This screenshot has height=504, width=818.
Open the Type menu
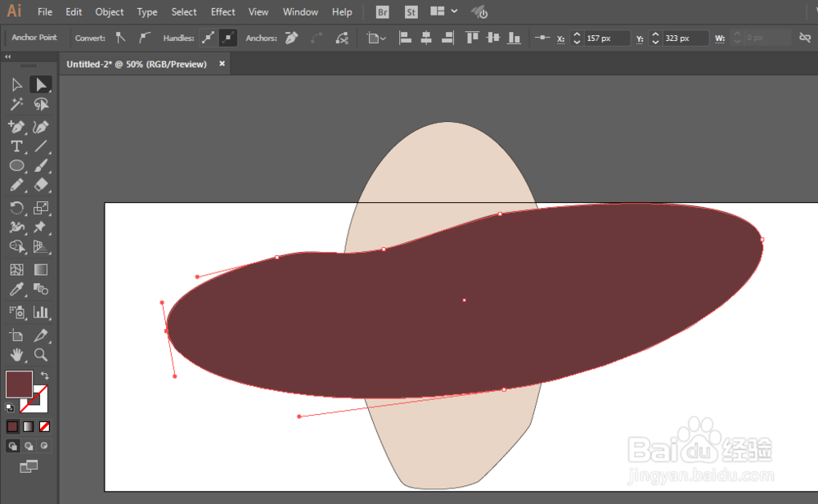(146, 11)
